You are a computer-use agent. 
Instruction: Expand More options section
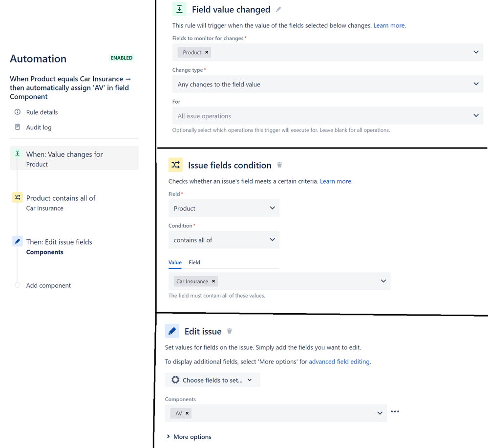tap(189, 437)
